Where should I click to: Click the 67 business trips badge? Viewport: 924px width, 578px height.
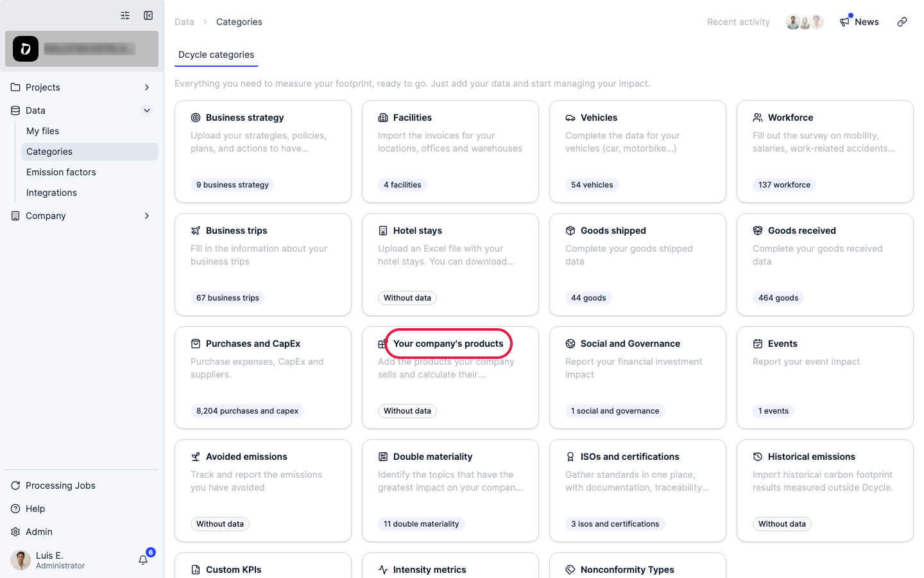tap(228, 298)
